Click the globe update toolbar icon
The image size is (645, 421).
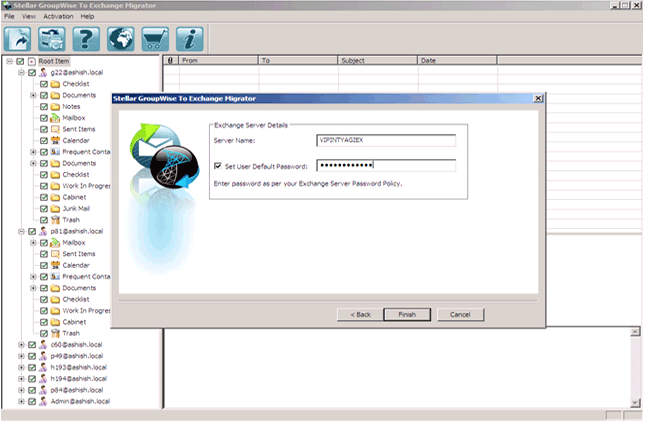pyautogui.click(x=121, y=39)
